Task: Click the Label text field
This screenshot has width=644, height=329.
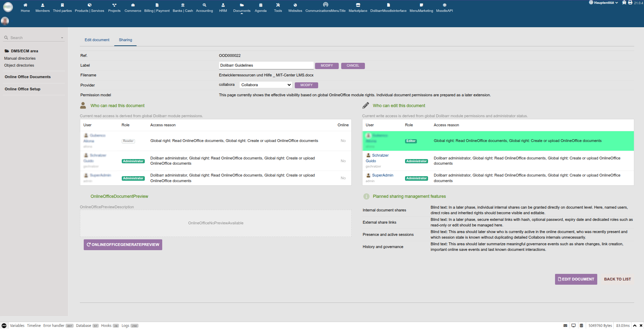Action: click(266, 65)
